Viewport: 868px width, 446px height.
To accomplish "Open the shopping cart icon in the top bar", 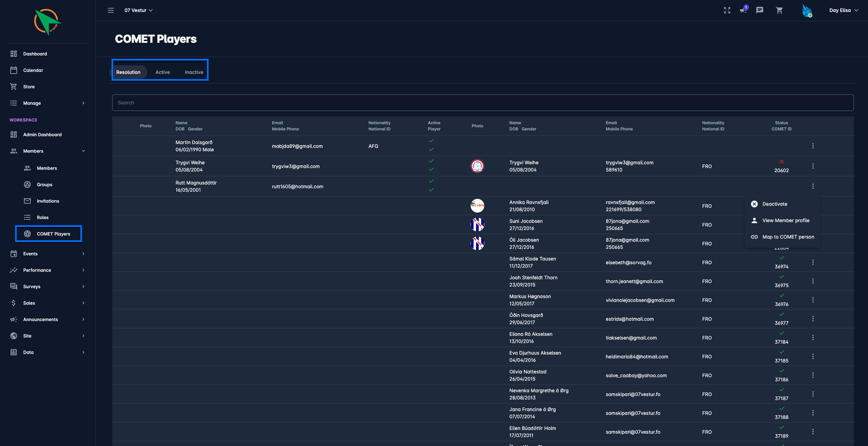I will 779,10.
